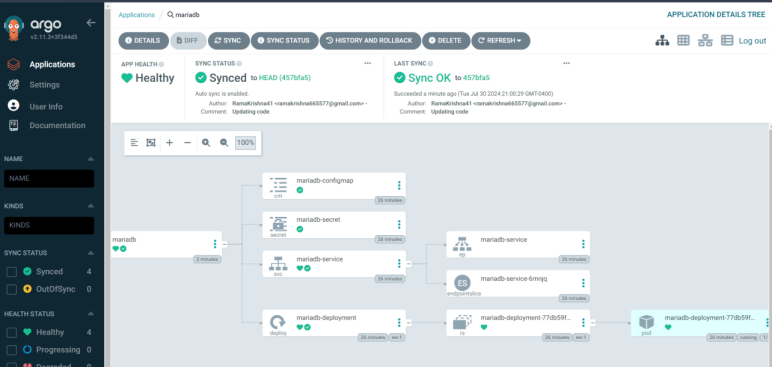The height and width of the screenshot is (367, 772).
Task: Collapse the SYNC STATUS filter section
Action: click(91, 253)
